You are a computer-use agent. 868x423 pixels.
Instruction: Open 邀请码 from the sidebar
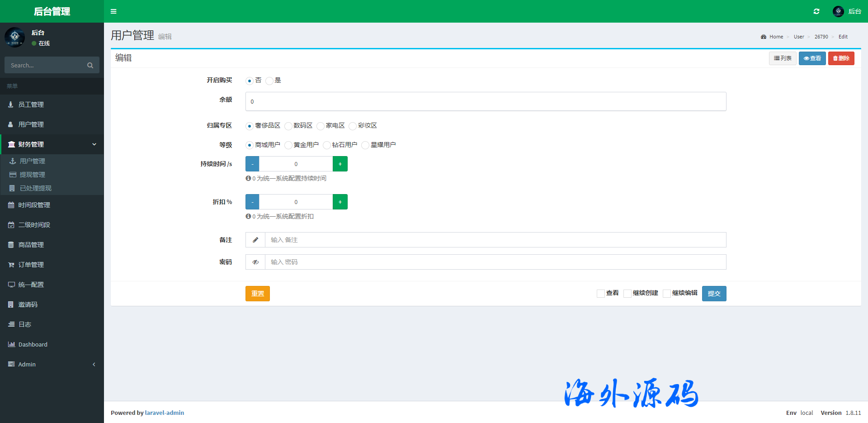pyautogui.click(x=28, y=304)
